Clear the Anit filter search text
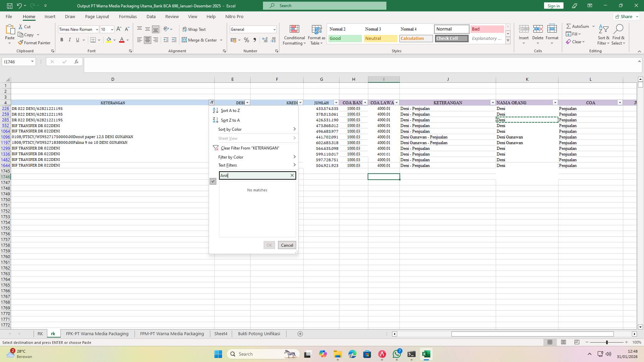Screen dimensions: 644x362 291,175
